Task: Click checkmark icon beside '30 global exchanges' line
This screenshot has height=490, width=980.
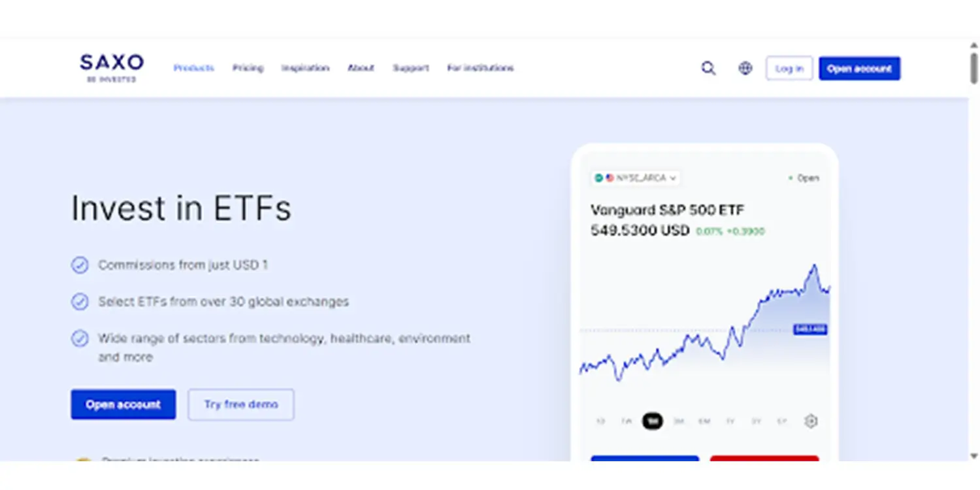Action: tap(80, 301)
